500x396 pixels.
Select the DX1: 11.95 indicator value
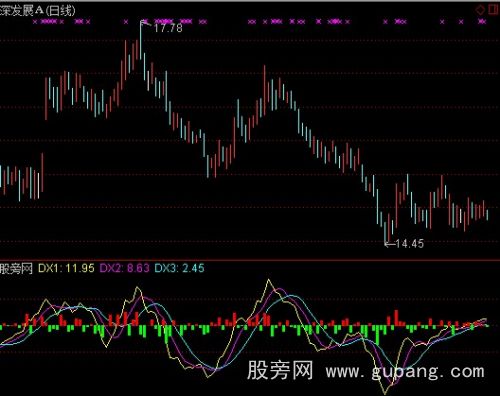[x=66, y=268]
